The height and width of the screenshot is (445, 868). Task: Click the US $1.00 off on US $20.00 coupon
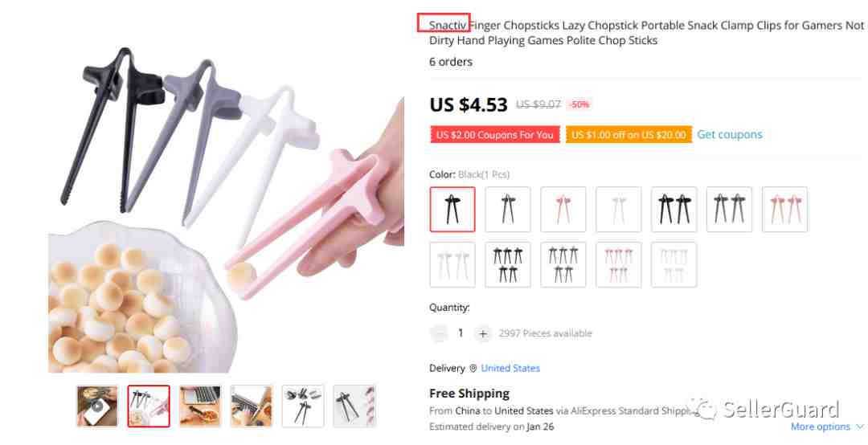coord(628,134)
